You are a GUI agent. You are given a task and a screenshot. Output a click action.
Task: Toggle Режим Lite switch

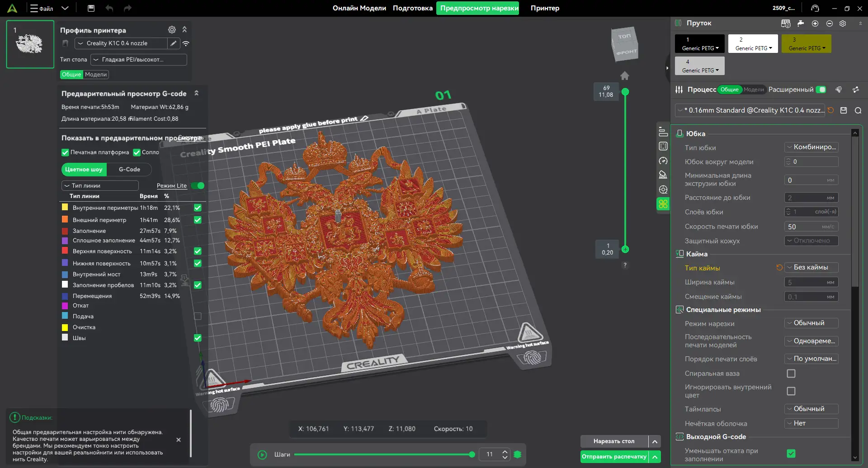(198, 185)
